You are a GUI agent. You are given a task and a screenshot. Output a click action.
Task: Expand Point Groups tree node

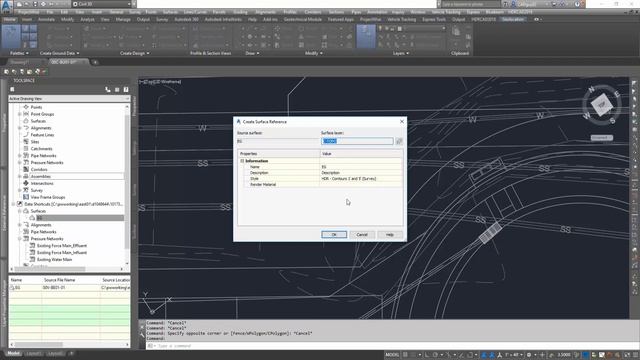click(x=20, y=114)
